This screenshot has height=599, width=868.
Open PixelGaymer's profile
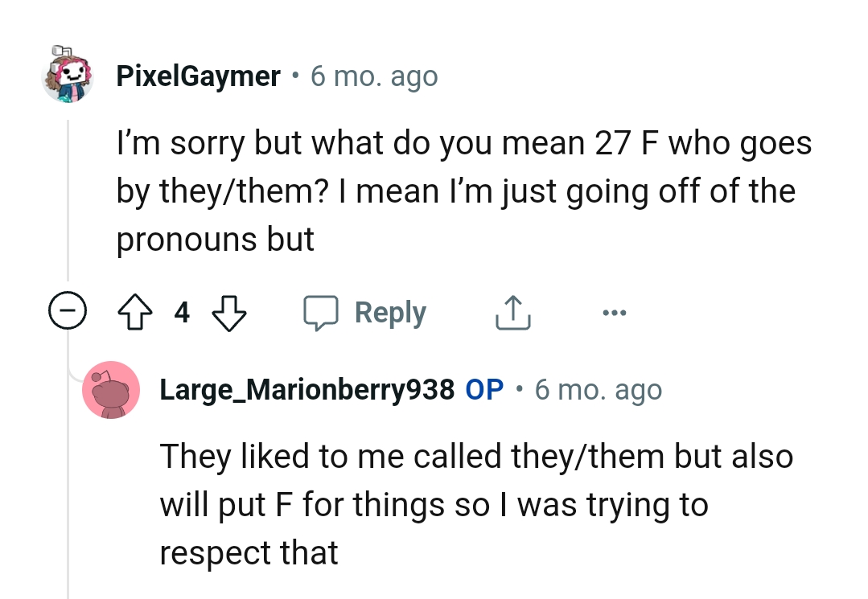[x=198, y=75]
